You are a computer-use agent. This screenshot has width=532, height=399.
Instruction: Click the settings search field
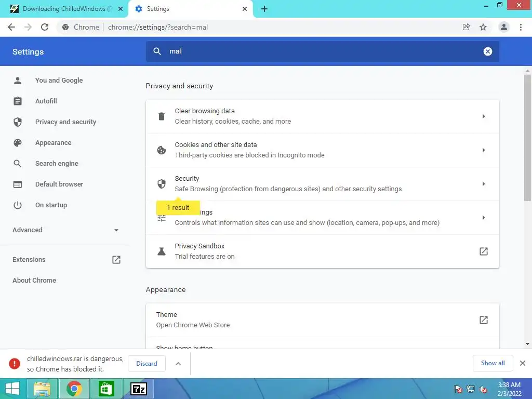[322, 51]
